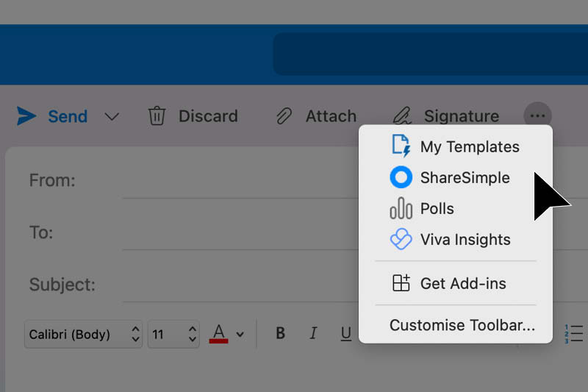588x392 pixels.
Task: Apply the red font colour A
Action: pyautogui.click(x=218, y=333)
